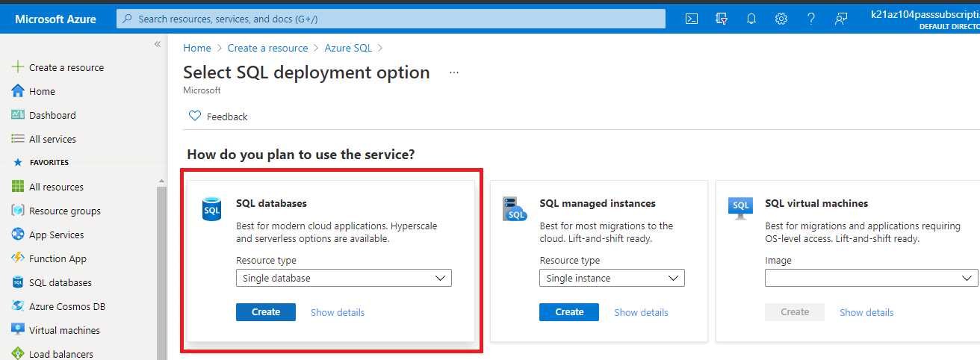980x360 pixels.
Task: Click the Virtual machines monitor icon
Action: [18, 330]
